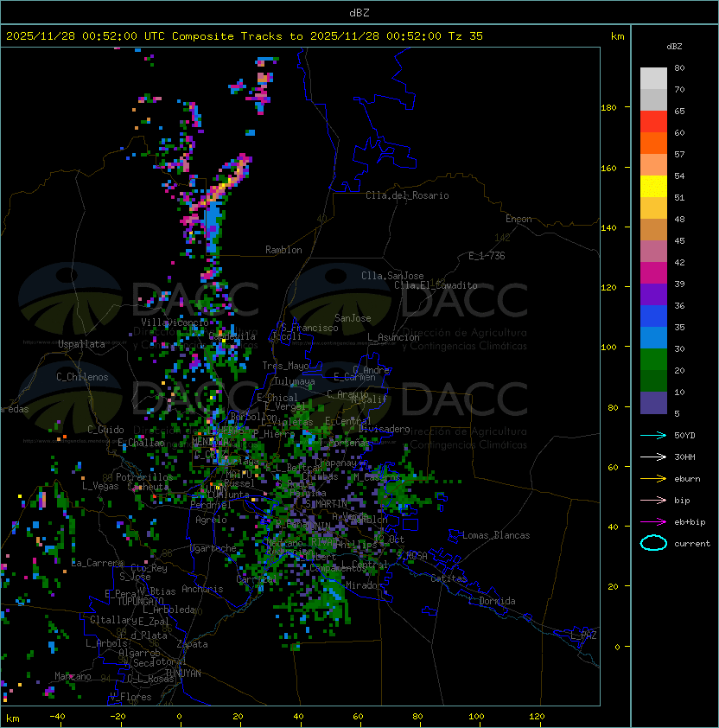The image size is (719, 728).
Task: Click the 'C_Guido' map label
Action: pos(105,430)
